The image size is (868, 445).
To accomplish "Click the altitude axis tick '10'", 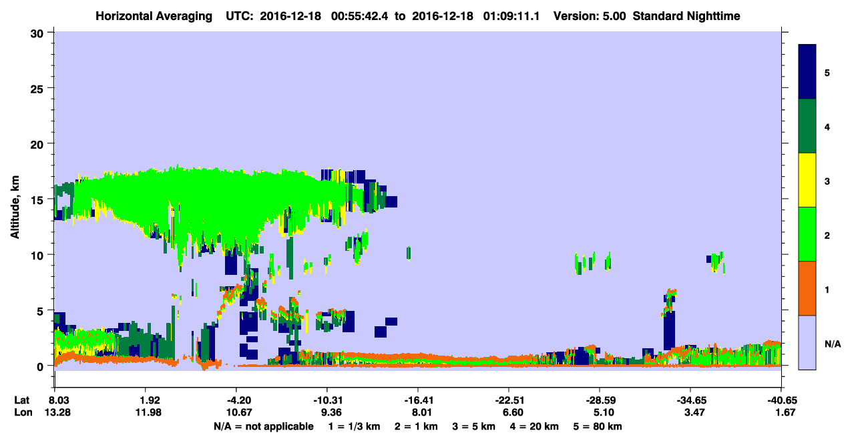I will click(x=38, y=255).
